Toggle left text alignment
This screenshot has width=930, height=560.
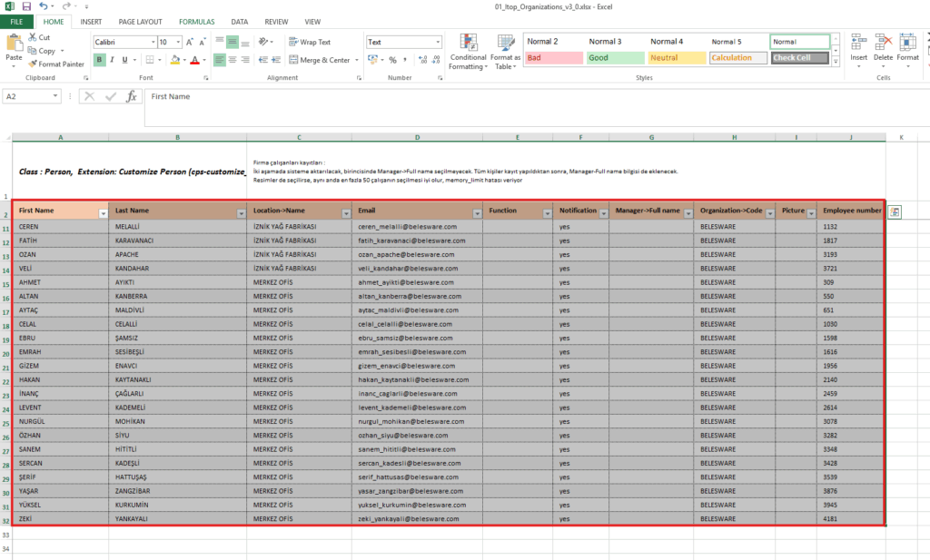pos(220,60)
